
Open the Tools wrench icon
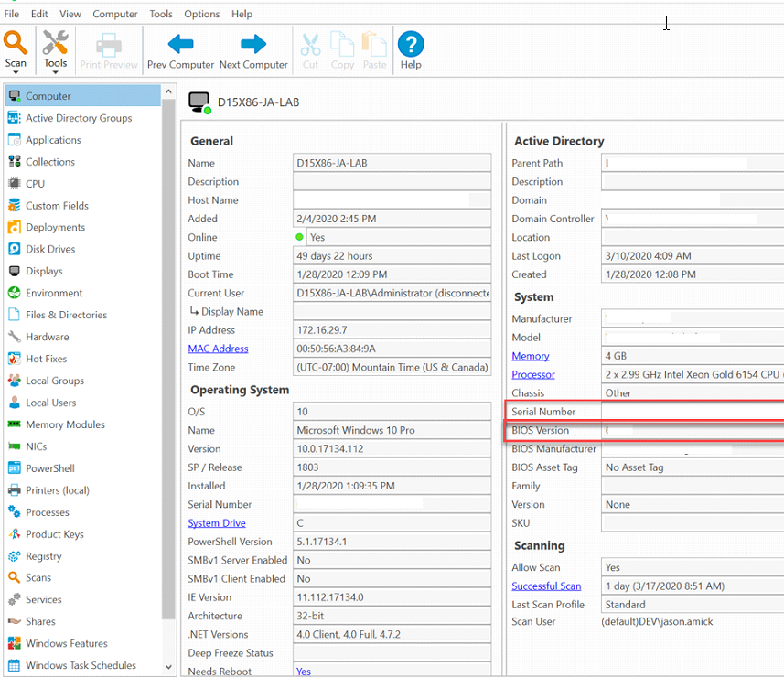pyautogui.click(x=55, y=42)
